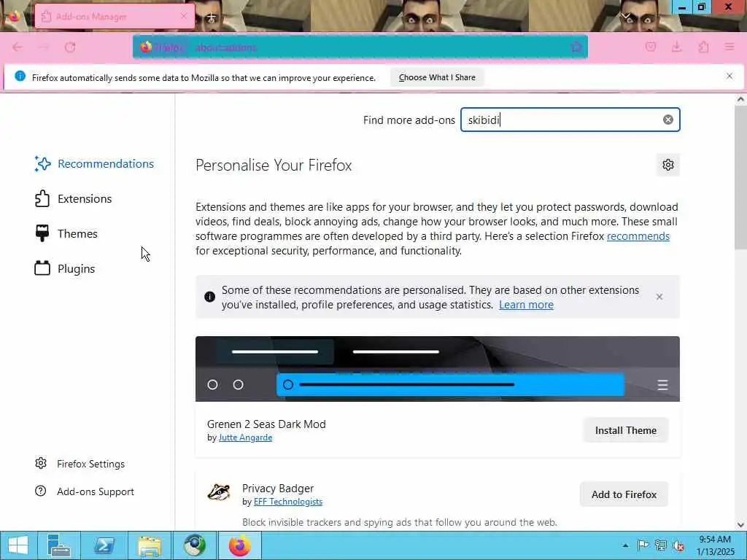Open Server Manager from taskbar
Viewport: 747px width, 560px height.
(x=58, y=545)
